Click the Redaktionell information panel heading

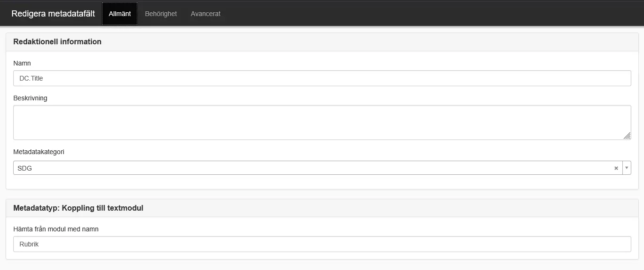tap(57, 41)
